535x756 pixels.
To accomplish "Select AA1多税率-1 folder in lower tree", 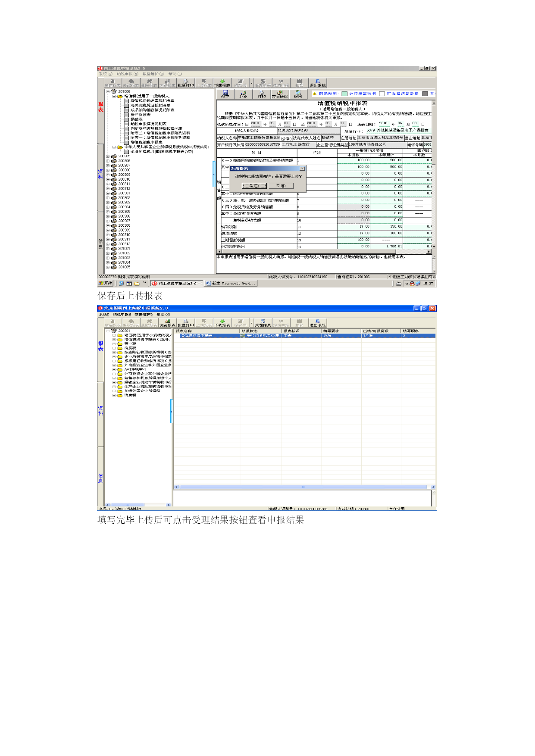I will click(135, 369).
